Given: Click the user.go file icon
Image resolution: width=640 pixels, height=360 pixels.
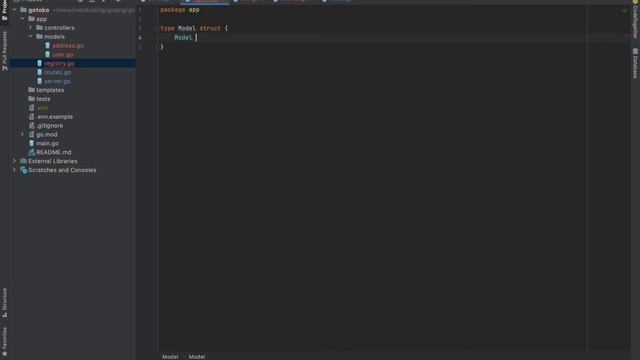Looking at the screenshot, I should point(48,55).
